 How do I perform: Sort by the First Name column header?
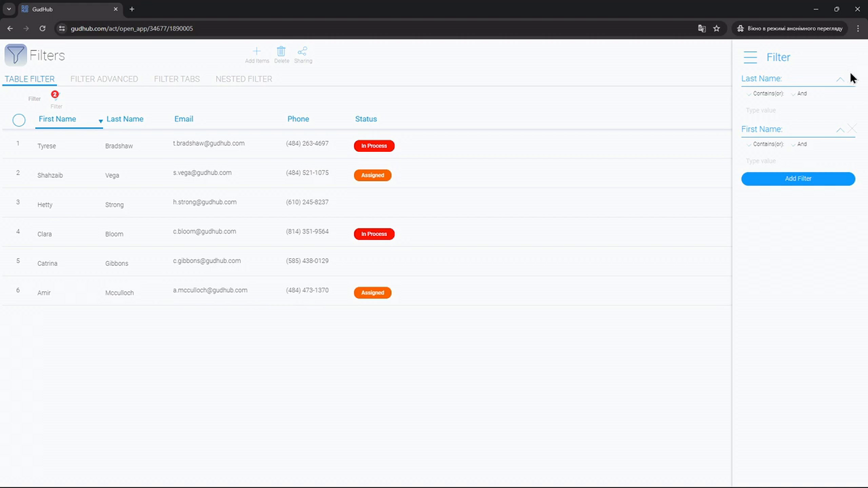pyautogui.click(x=57, y=119)
